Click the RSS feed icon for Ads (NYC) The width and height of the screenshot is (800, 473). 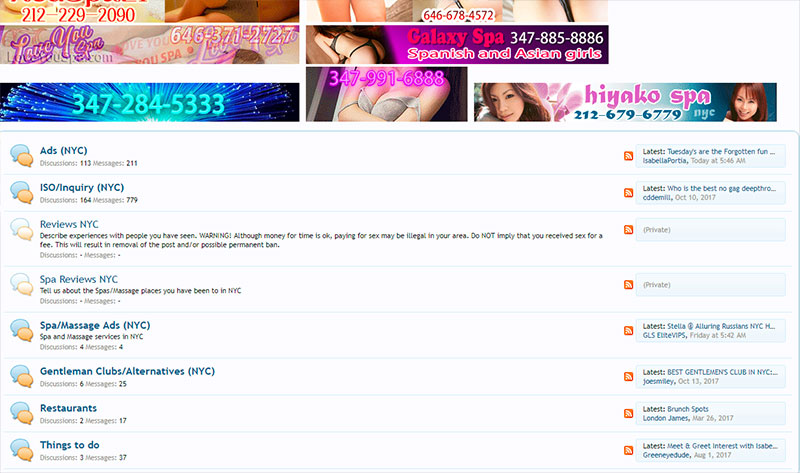point(628,156)
